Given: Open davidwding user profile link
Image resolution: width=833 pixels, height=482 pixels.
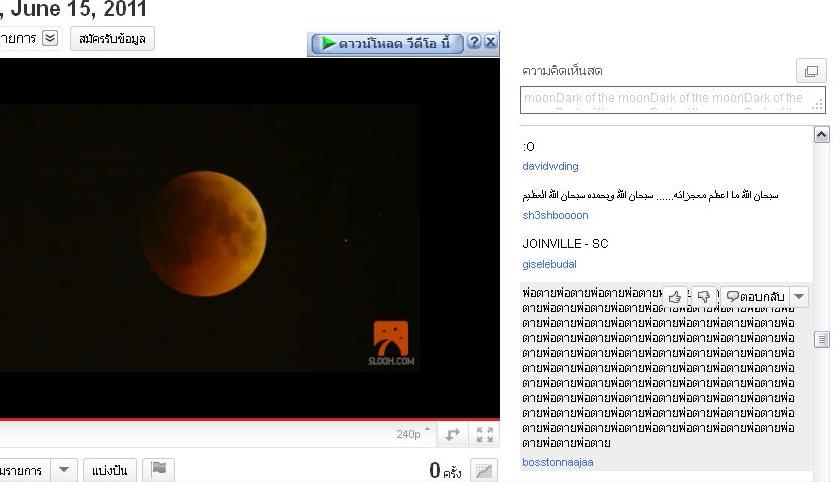Looking at the screenshot, I should point(550,166).
